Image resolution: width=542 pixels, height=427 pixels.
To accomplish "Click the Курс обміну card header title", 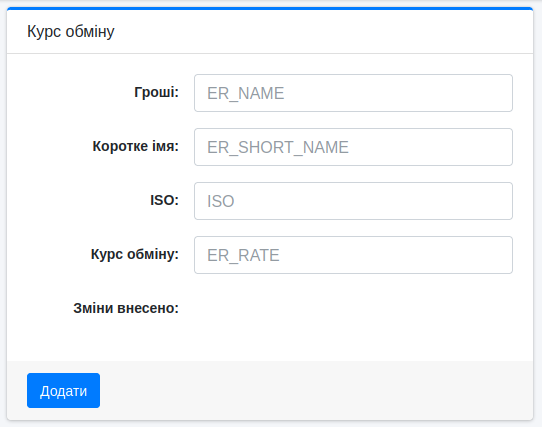I will [x=71, y=31].
